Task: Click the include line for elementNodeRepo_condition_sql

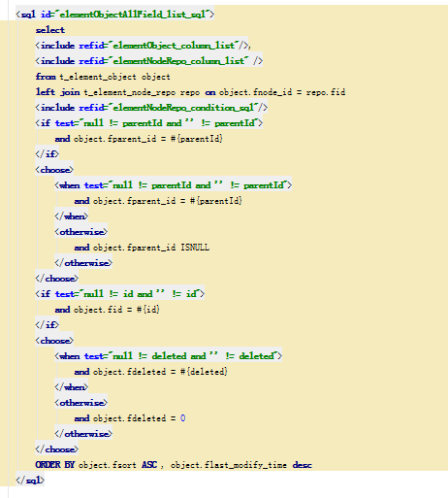Action: (151, 108)
